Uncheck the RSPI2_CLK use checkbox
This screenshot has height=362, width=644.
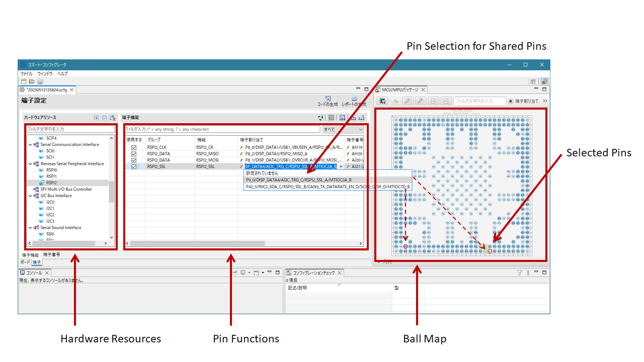(x=134, y=147)
